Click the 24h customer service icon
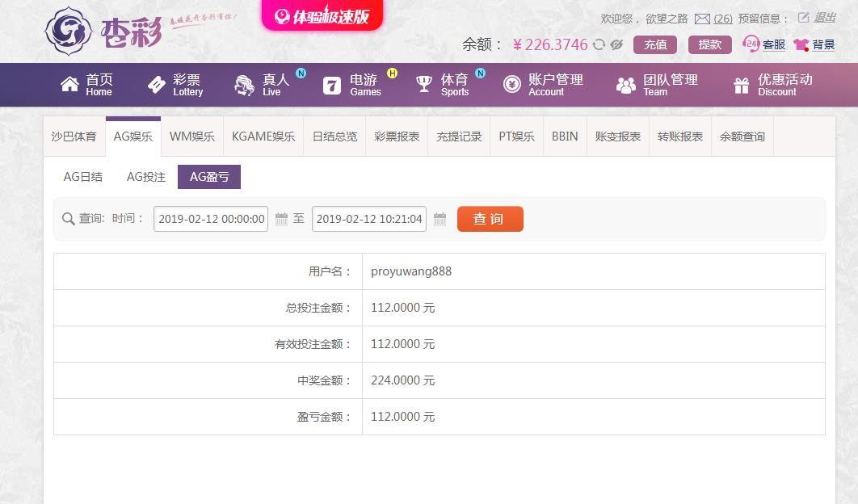The image size is (858, 504). coord(751,44)
